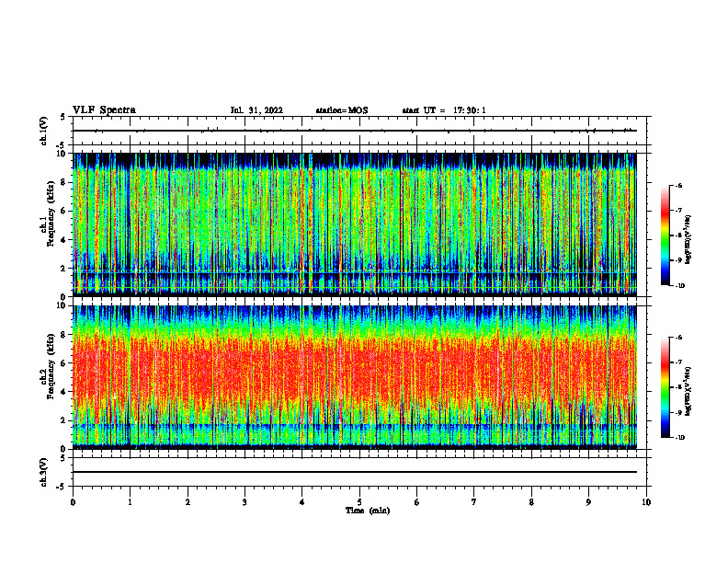
Task: Click time axis tick label "7"
Action: coord(474,502)
